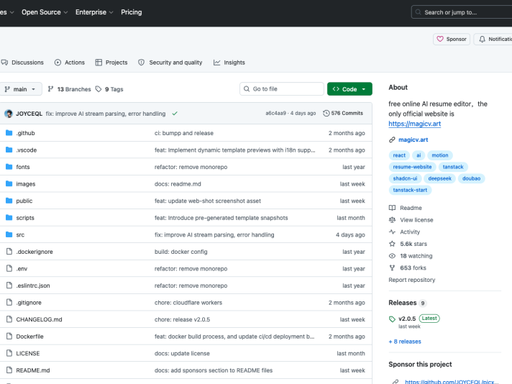Image resolution: width=512 pixels, height=384 pixels.
Task: Click the Search or jump to box
Action: [462, 12]
